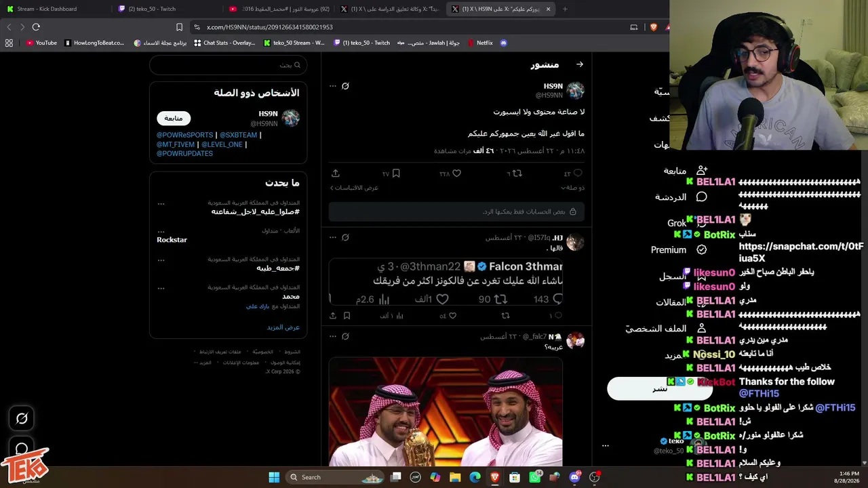Open the Grok floating button
This screenshot has width=868, height=488.
(22, 419)
